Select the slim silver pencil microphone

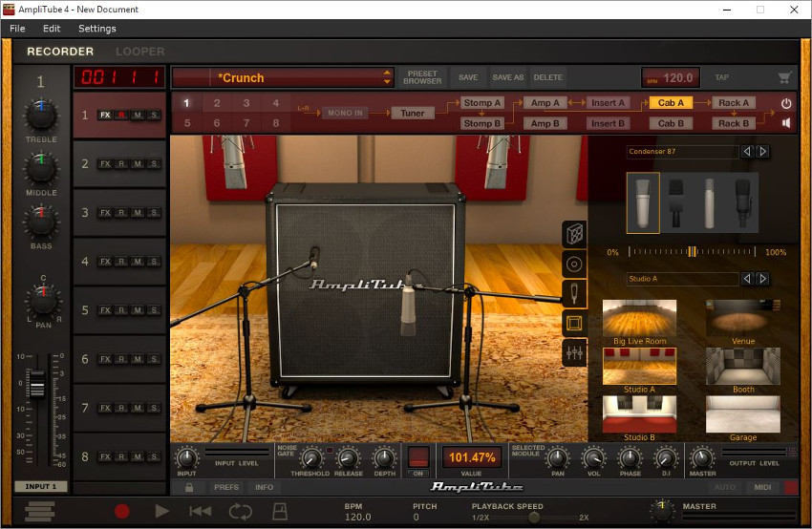click(710, 202)
